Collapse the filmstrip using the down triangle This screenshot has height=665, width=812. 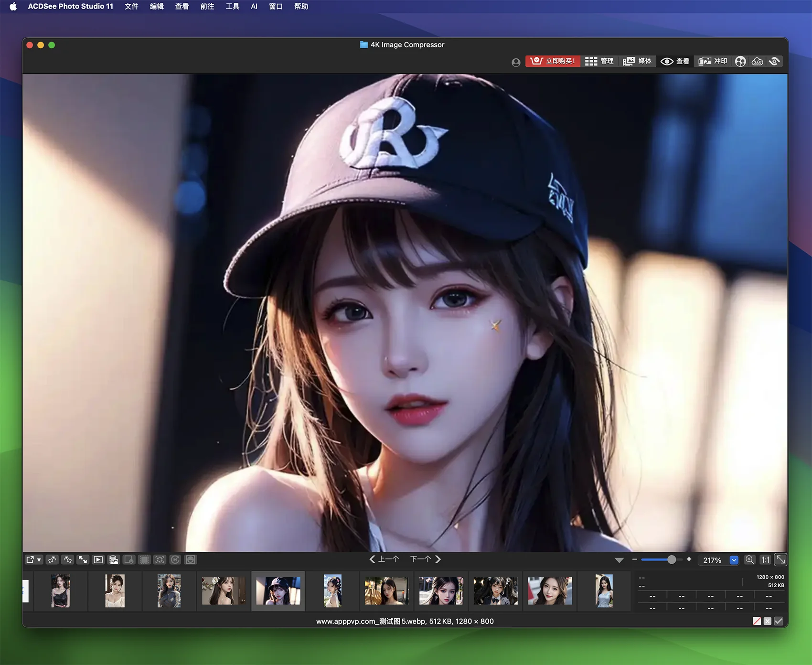(619, 560)
